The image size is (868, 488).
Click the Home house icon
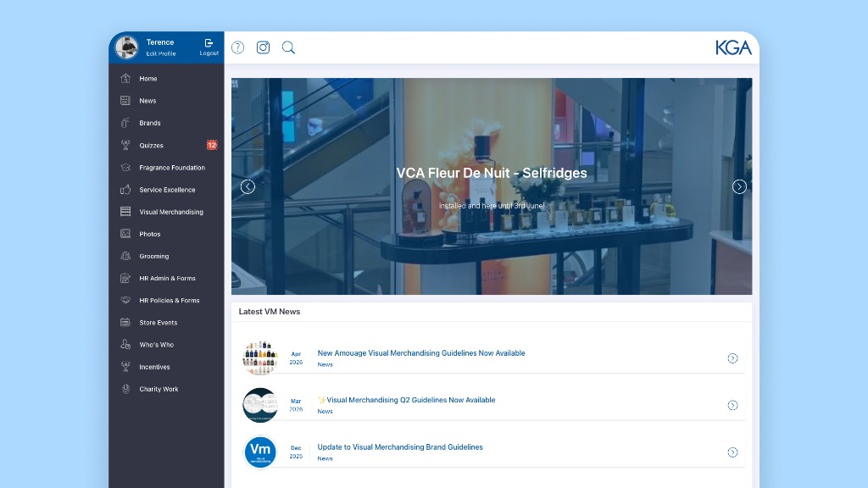[125, 79]
